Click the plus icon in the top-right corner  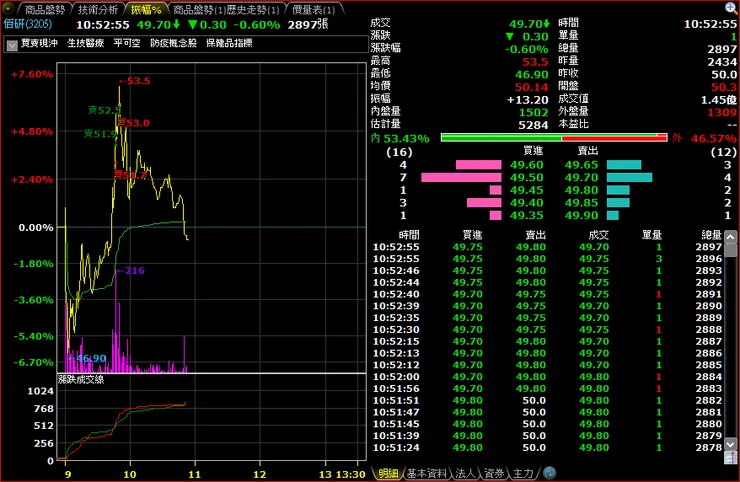tap(731, 7)
